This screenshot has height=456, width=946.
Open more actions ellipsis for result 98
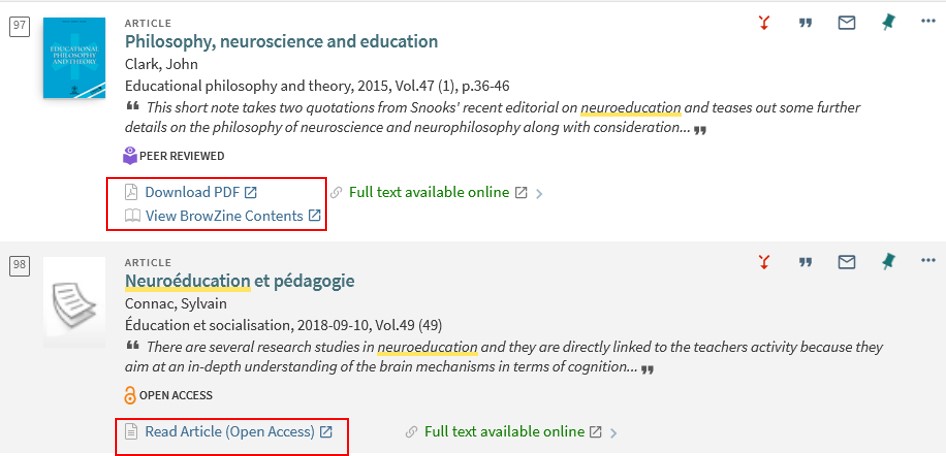point(928,260)
